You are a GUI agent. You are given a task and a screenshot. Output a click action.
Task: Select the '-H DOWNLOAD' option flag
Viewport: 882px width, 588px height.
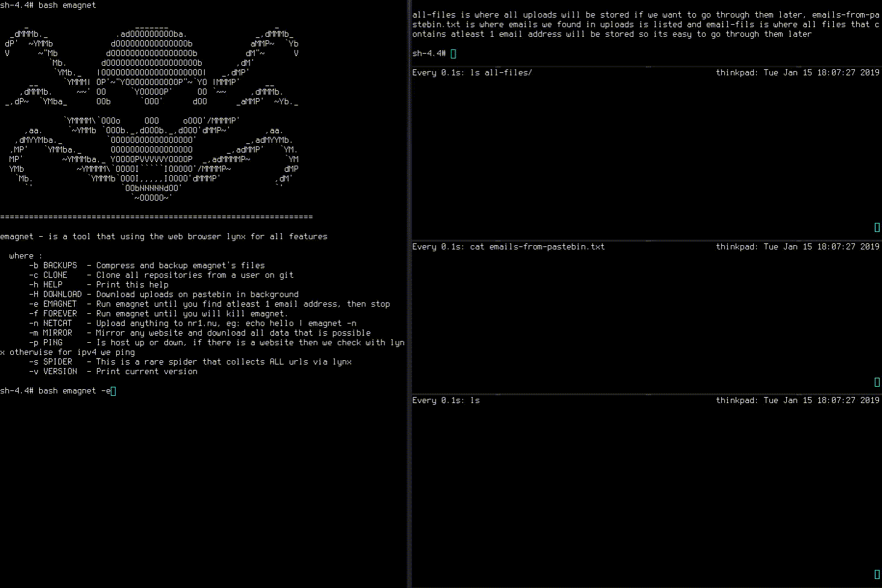coord(55,295)
